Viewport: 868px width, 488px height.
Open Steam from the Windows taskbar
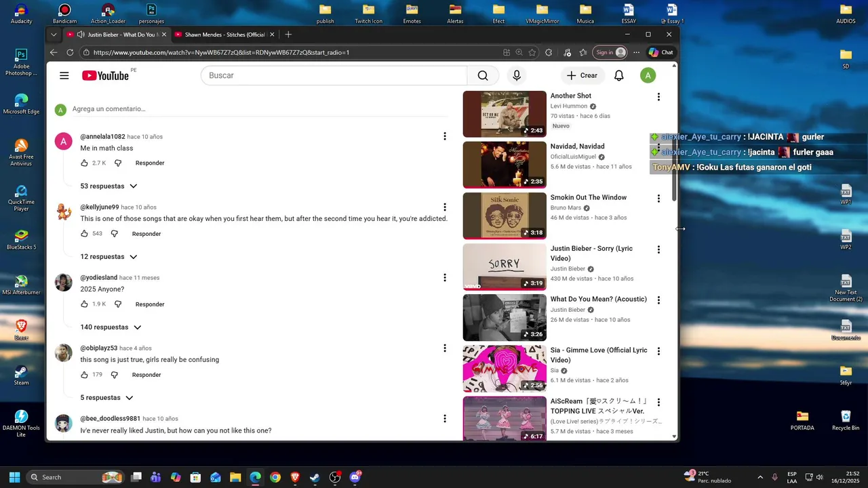click(315, 477)
